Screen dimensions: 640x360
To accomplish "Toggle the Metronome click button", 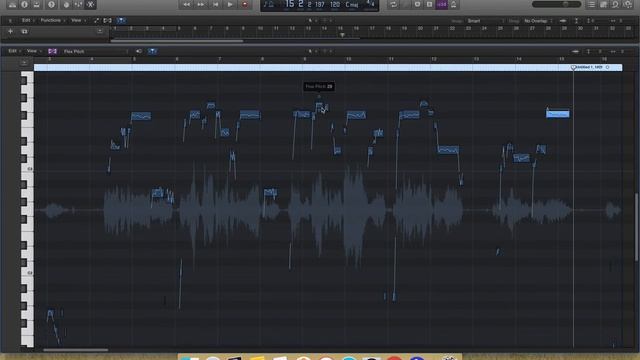I will point(453,4).
